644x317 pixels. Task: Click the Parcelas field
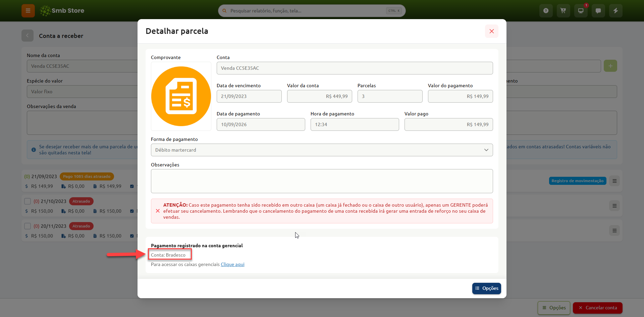tap(390, 96)
